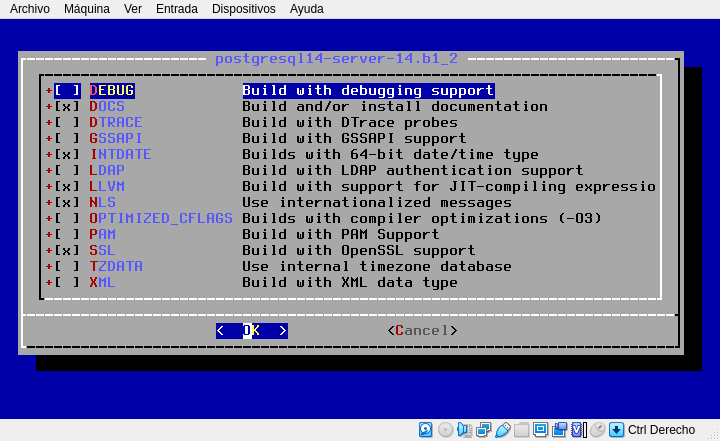Uncheck the INTDATE option checkbox
720x441 pixels.
[67, 154]
